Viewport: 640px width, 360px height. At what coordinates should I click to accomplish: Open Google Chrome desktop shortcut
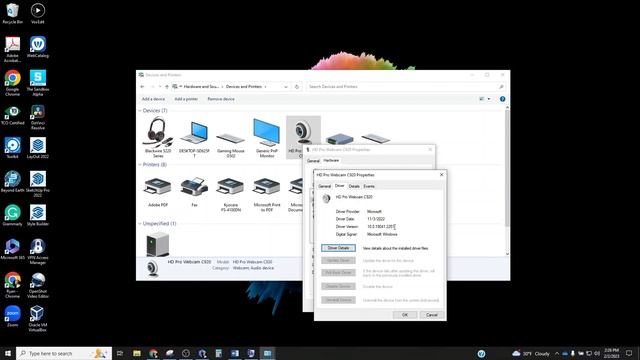(13, 83)
